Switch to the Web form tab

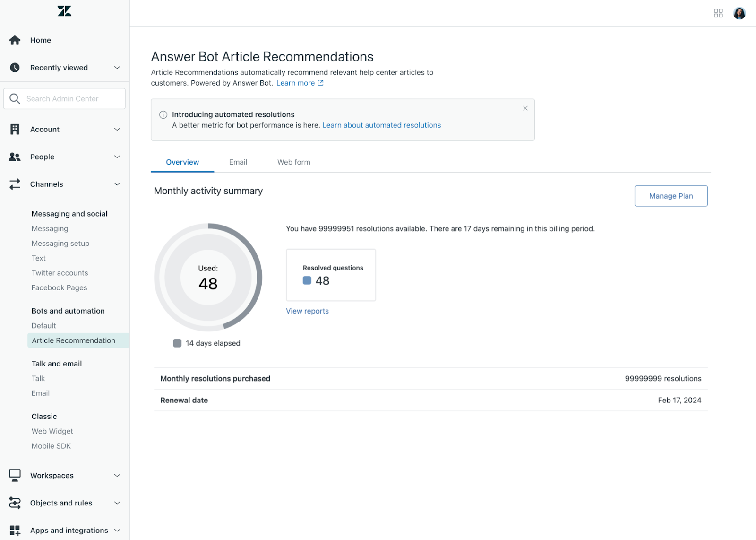coord(294,162)
